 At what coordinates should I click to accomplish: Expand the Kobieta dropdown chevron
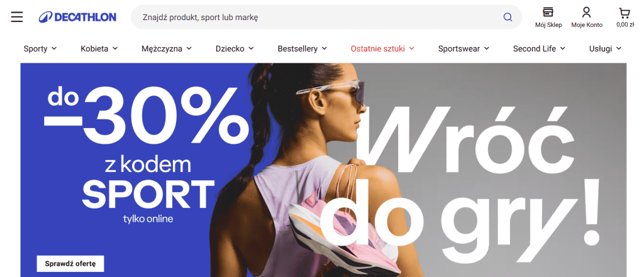[115, 48]
